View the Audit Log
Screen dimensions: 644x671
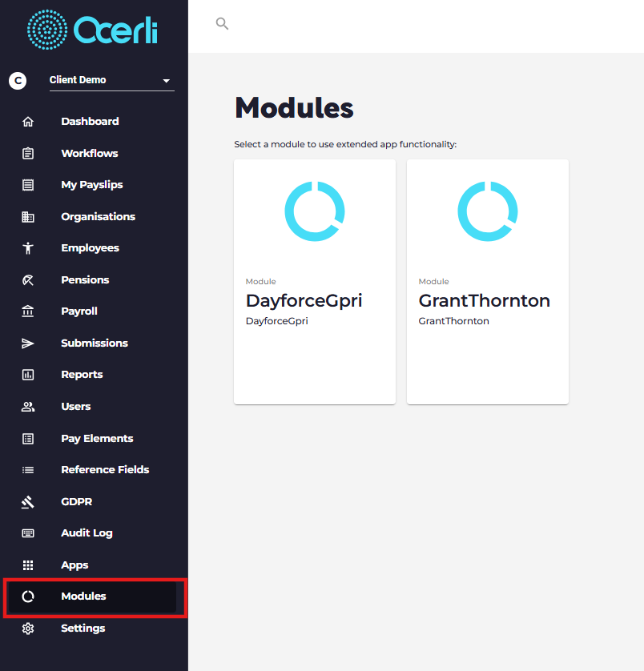87,533
